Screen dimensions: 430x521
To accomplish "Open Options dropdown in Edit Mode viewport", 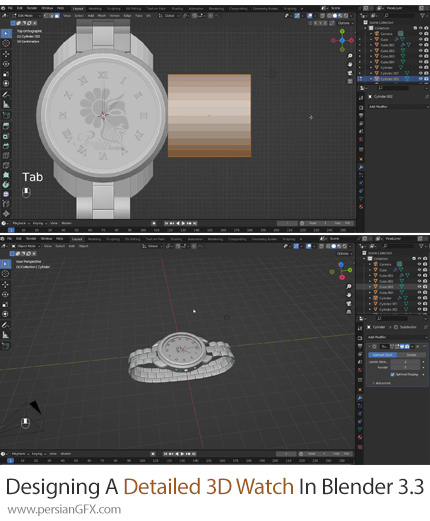I will 345,23.
